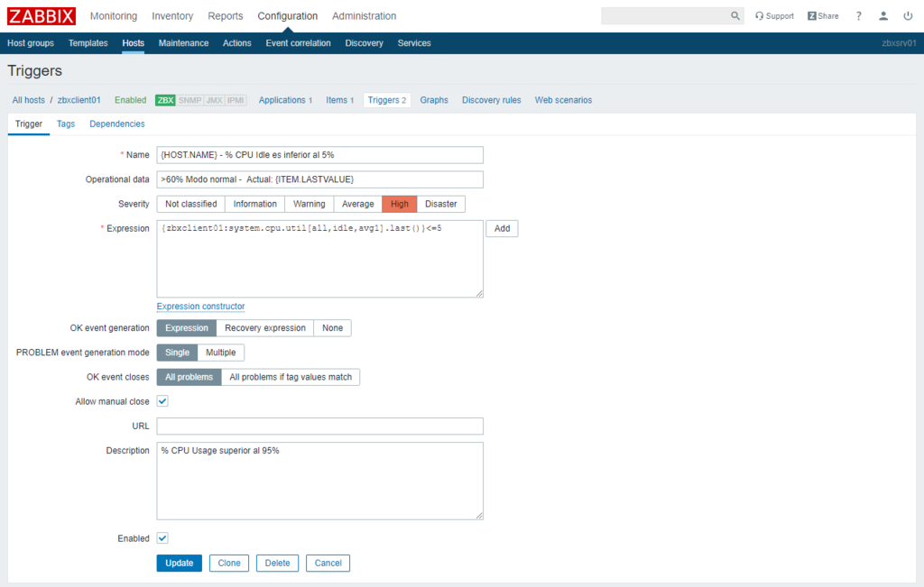Image resolution: width=924 pixels, height=587 pixels.
Task: Select the orange High severity option
Action: point(399,204)
